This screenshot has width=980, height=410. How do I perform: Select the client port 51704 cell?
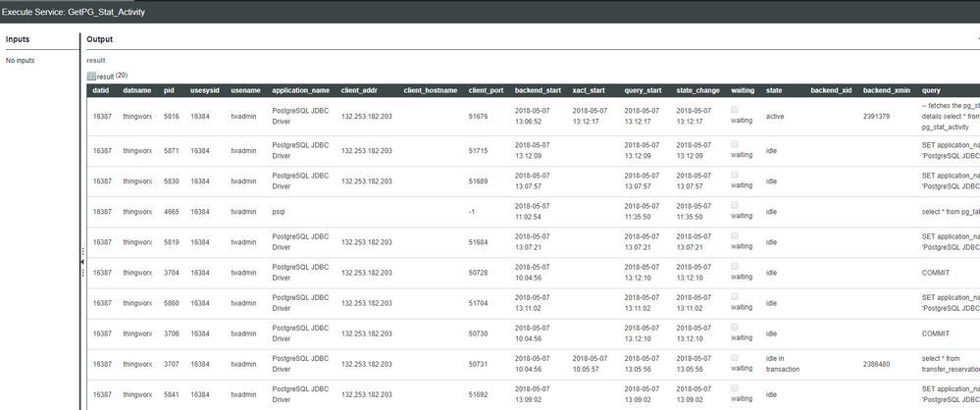pyautogui.click(x=478, y=303)
